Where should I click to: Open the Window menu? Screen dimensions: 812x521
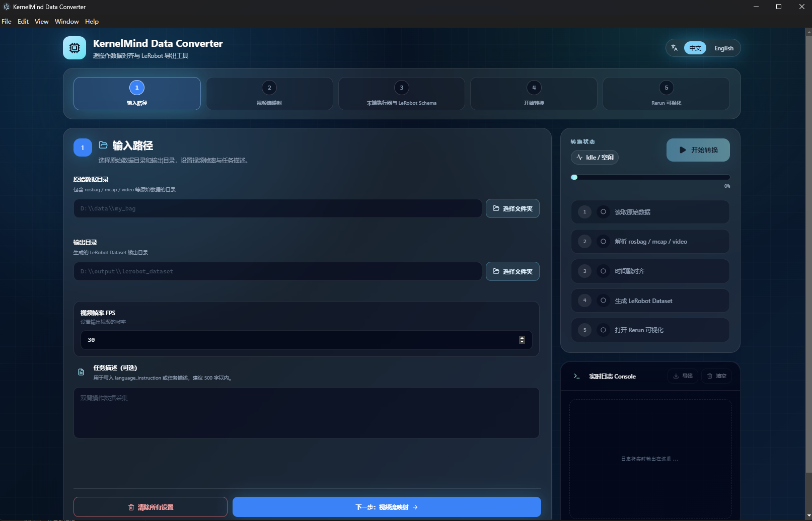66,21
